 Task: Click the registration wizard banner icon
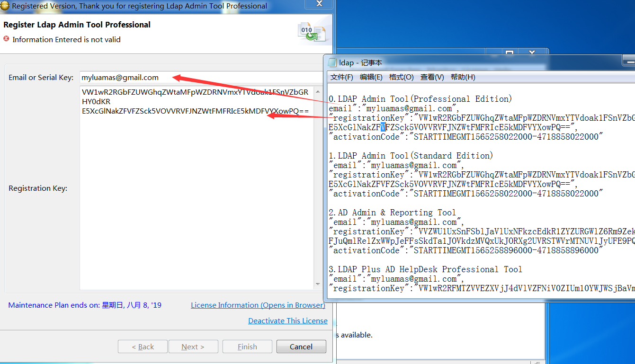[x=312, y=32]
